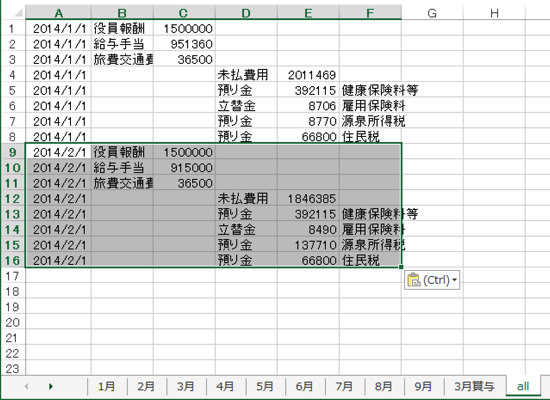The height and width of the screenshot is (400, 550).
Task: Click 2014/1/1 date cell in row 1
Action: point(59,28)
